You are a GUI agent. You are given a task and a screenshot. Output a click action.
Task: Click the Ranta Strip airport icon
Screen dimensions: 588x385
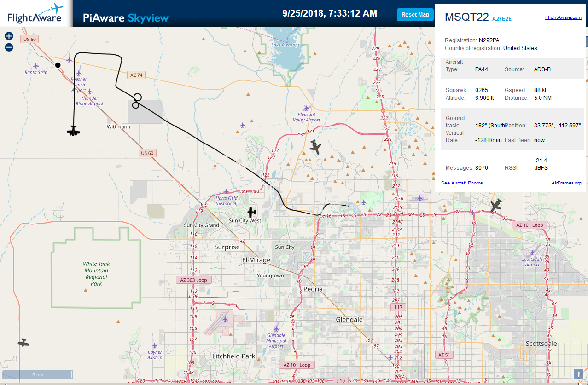click(36, 66)
